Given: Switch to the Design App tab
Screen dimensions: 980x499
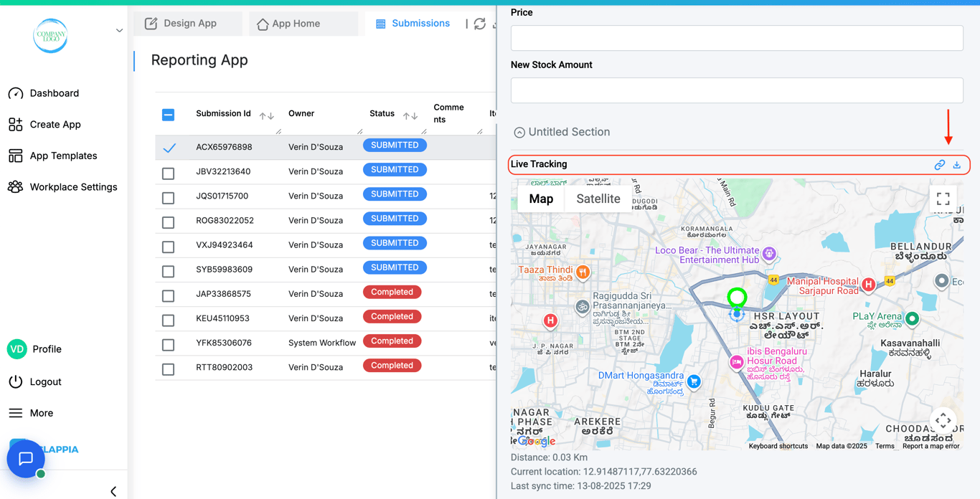Looking at the screenshot, I should [x=182, y=24].
